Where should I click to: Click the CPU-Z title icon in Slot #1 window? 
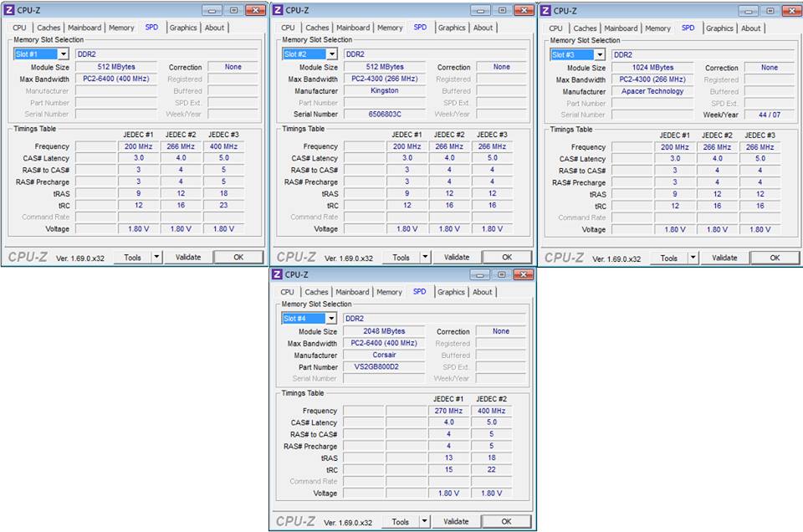[9, 11]
